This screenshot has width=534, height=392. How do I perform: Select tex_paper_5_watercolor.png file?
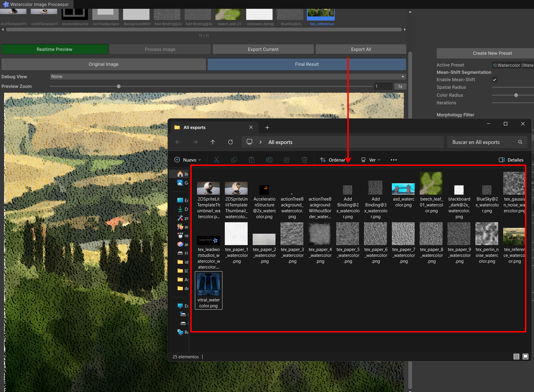[348, 243]
